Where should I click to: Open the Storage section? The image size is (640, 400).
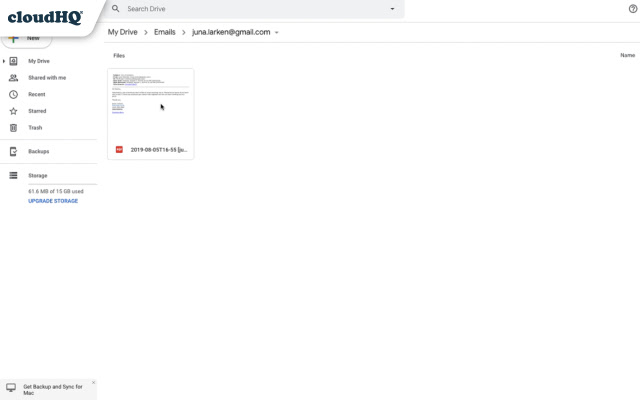[x=38, y=176]
